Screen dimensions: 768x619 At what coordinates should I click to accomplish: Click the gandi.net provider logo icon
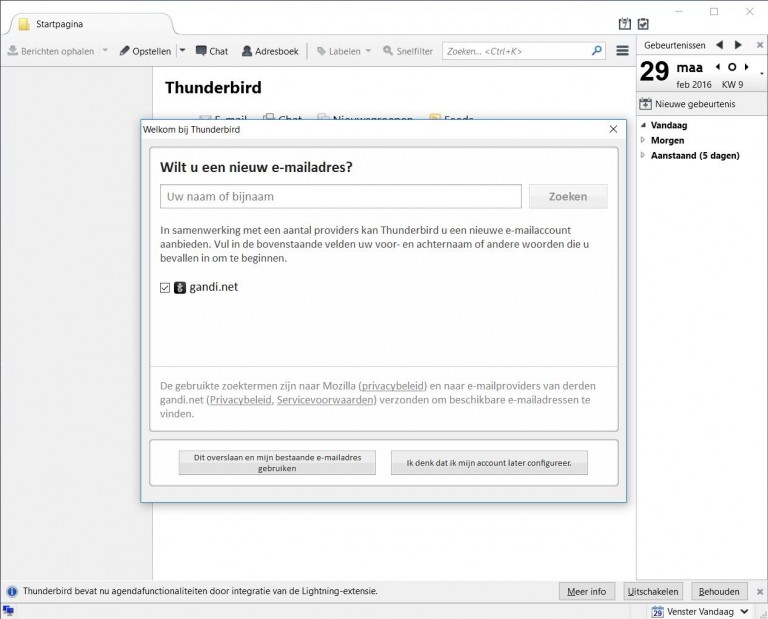(180, 287)
